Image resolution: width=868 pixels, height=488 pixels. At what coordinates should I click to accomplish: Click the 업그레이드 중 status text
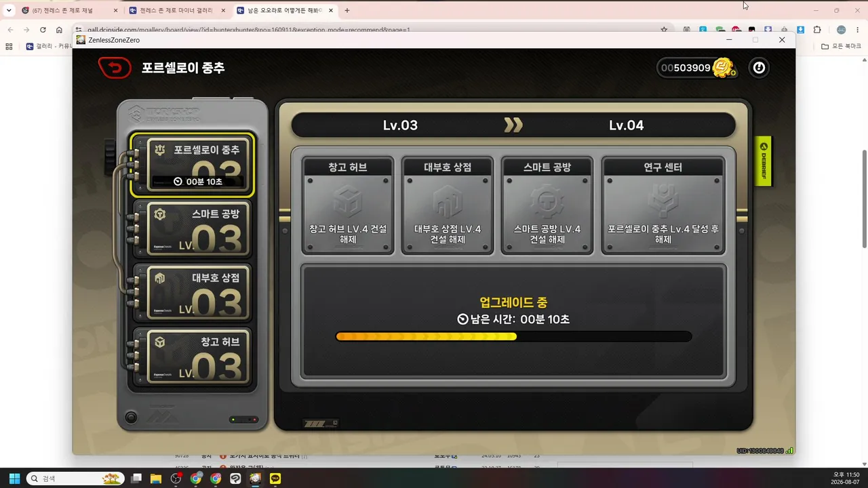(513, 302)
